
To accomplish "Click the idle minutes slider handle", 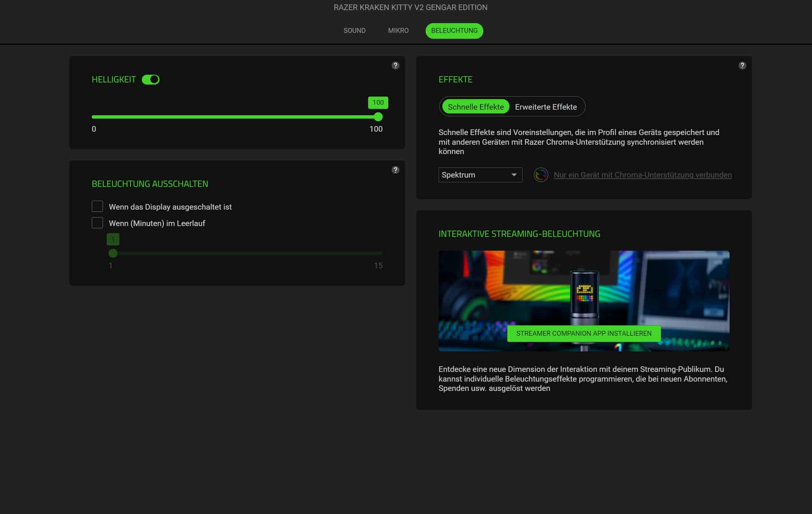I will [x=113, y=253].
